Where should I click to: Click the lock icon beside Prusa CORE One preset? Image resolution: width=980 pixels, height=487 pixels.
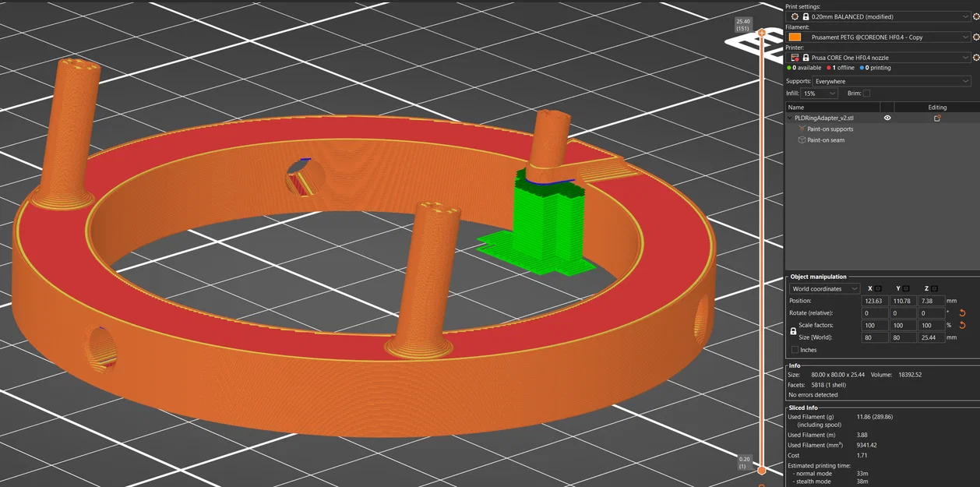click(806, 58)
